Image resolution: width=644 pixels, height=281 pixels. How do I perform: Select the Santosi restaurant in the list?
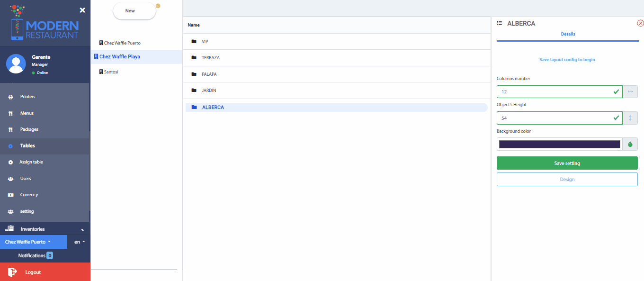(111, 72)
